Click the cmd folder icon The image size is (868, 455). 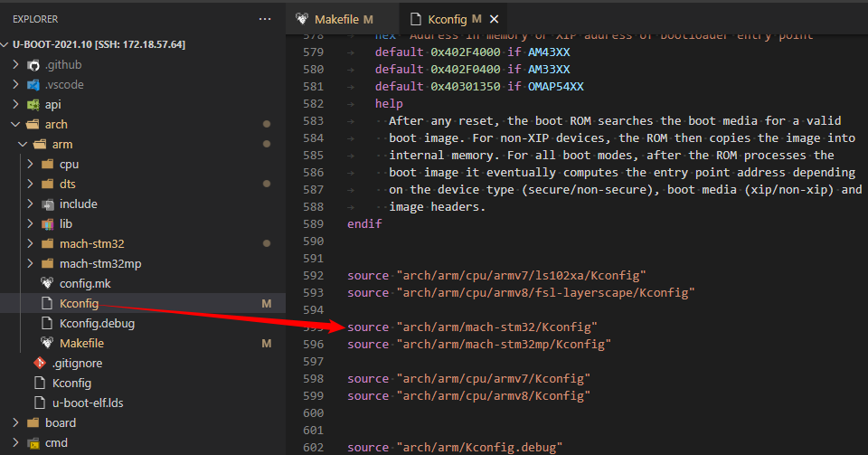[33, 443]
